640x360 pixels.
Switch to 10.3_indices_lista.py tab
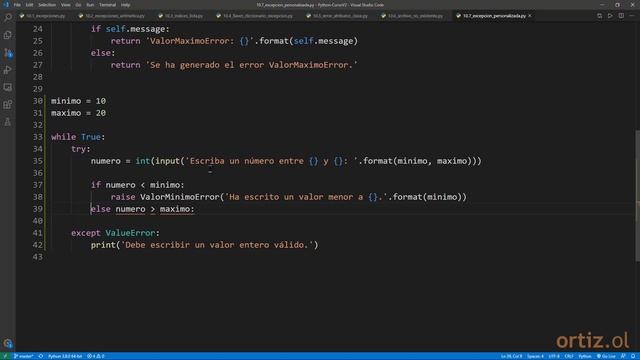pos(184,16)
